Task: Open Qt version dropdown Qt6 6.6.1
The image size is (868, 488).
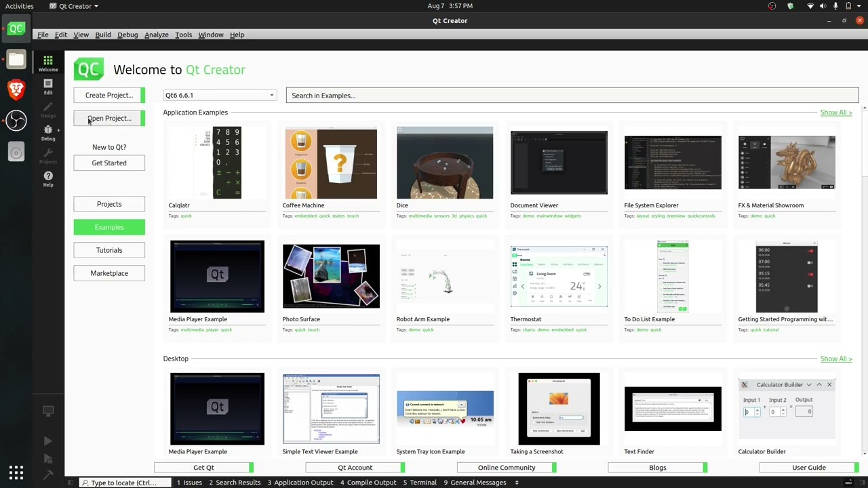Action: coord(220,96)
